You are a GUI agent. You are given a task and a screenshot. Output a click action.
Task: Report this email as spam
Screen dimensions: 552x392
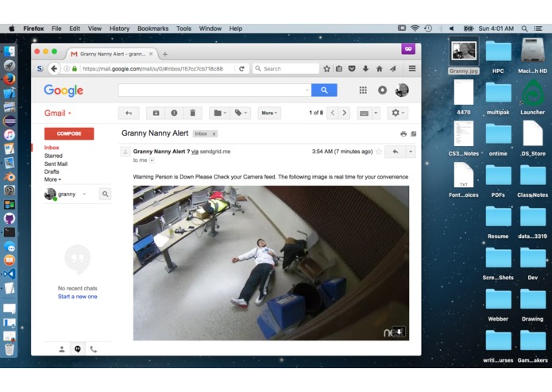point(174,113)
